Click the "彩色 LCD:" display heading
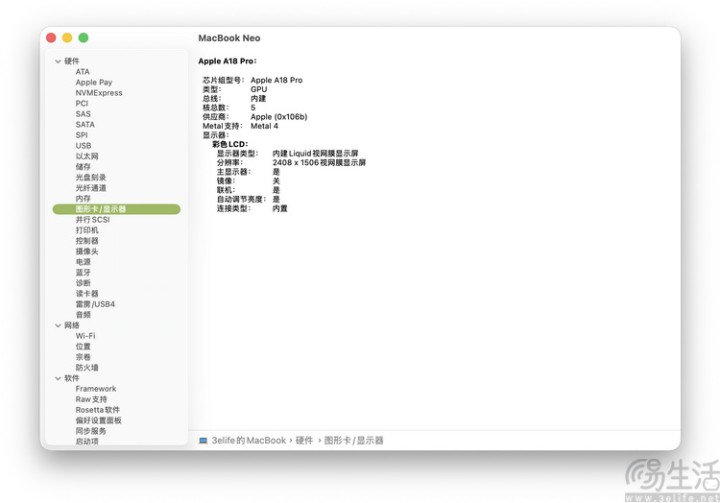The height and width of the screenshot is (503, 720). pyautogui.click(x=230, y=144)
